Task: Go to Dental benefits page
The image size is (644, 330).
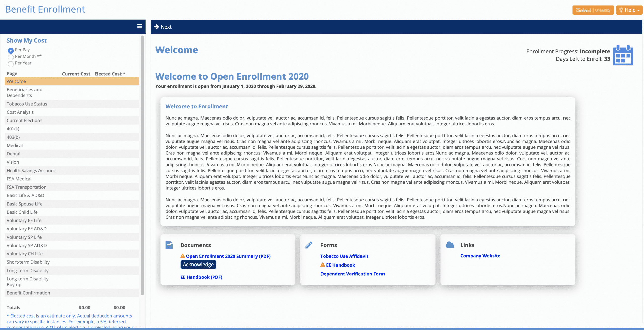Action: click(72, 154)
